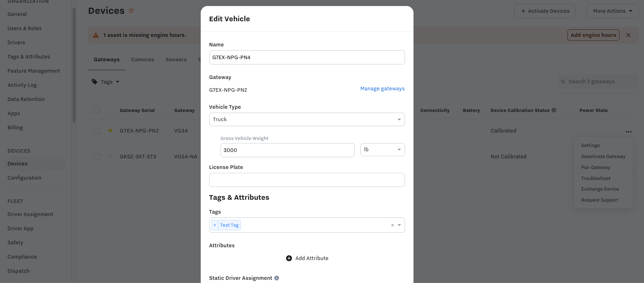Expand the weight unit lb dropdown

coord(382,150)
